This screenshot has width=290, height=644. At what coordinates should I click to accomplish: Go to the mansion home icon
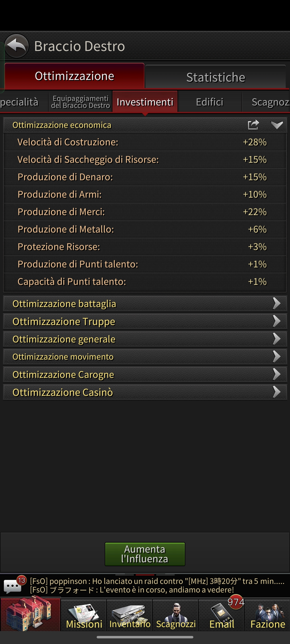click(30, 614)
